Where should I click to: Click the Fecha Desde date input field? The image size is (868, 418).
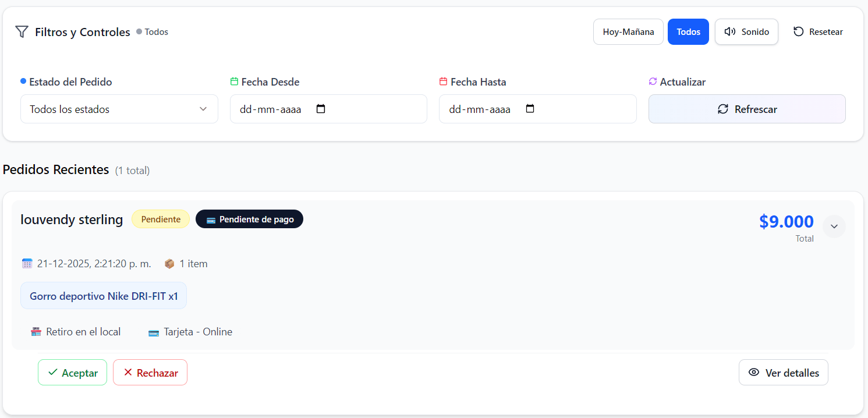pos(271,109)
